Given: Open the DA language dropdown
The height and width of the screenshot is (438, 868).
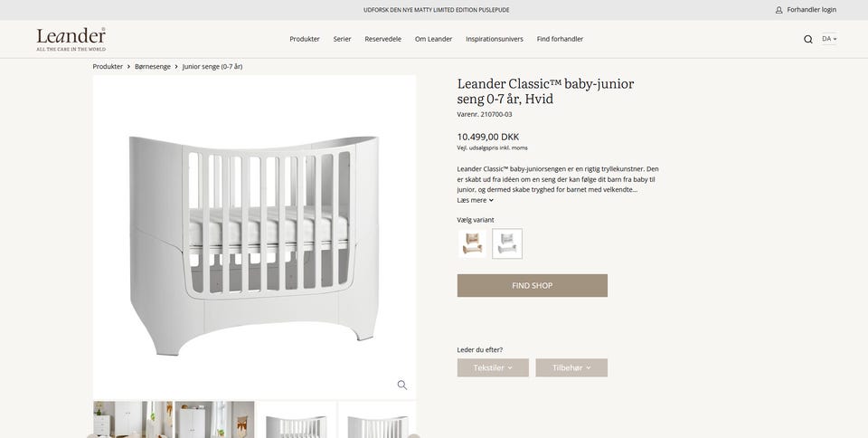Looking at the screenshot, I should pos(829,39).
